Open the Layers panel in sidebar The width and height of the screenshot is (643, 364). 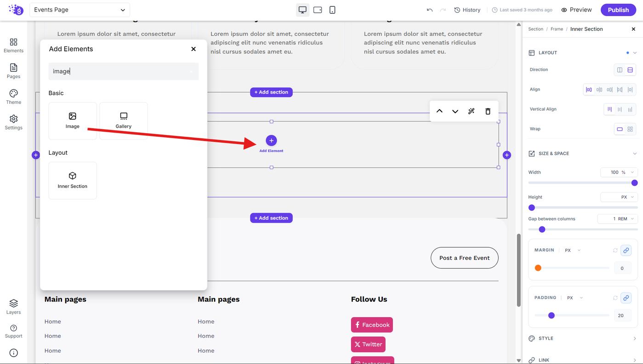click(x=13, y=307)
